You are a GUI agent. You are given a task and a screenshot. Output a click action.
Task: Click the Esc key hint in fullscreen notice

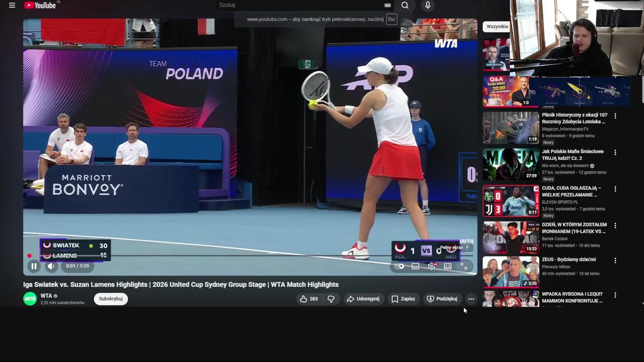[392, 20]
